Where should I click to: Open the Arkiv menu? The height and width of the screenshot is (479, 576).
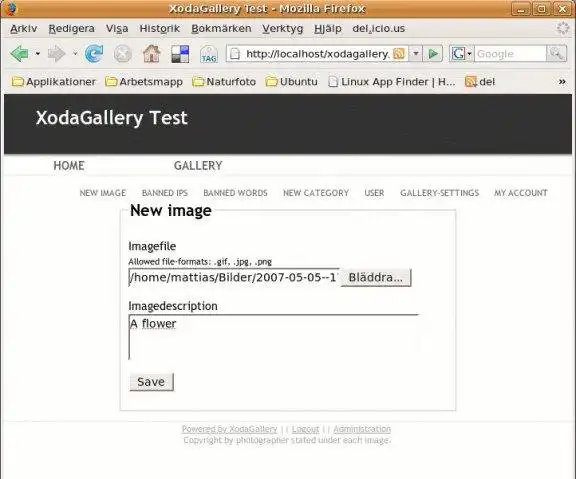coord(24,28)
